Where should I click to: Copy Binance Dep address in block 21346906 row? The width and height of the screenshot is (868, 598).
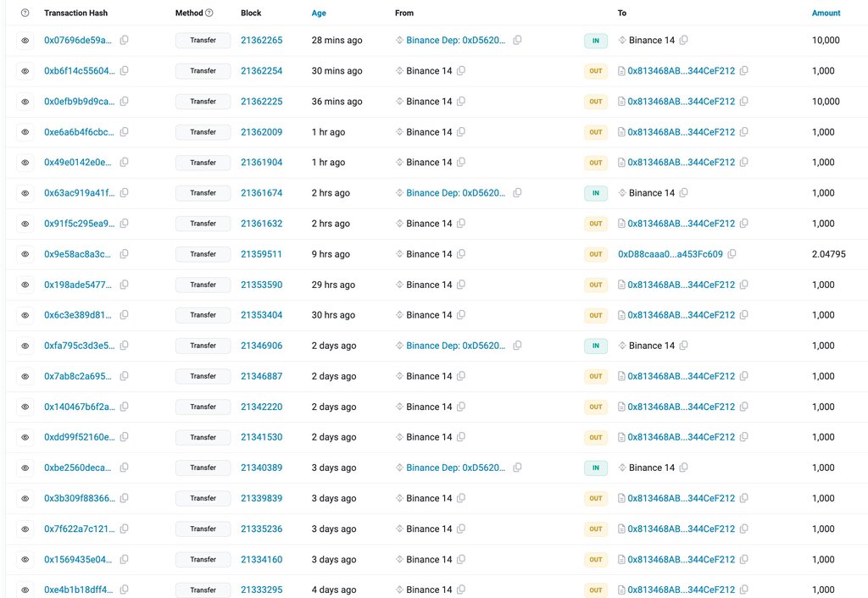[x=517, y=346]
